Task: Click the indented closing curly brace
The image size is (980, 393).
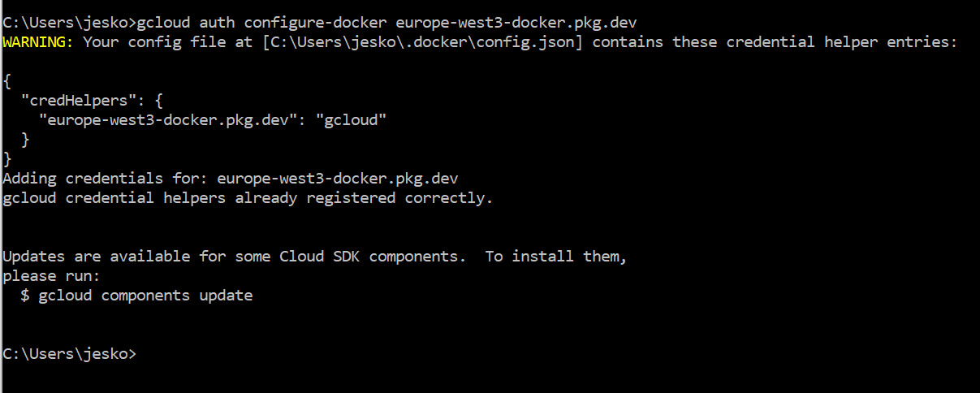Action: [x=25, y=139]
